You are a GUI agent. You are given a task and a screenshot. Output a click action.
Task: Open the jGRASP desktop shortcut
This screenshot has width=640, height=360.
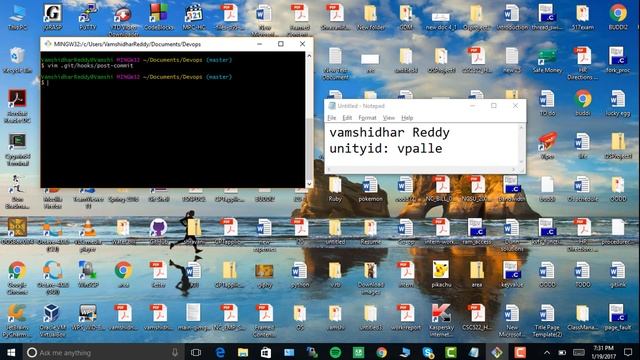click(53, 17)
